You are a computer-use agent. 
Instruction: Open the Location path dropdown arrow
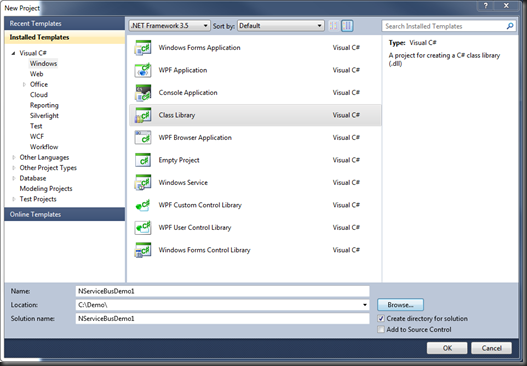coord(365,305)
